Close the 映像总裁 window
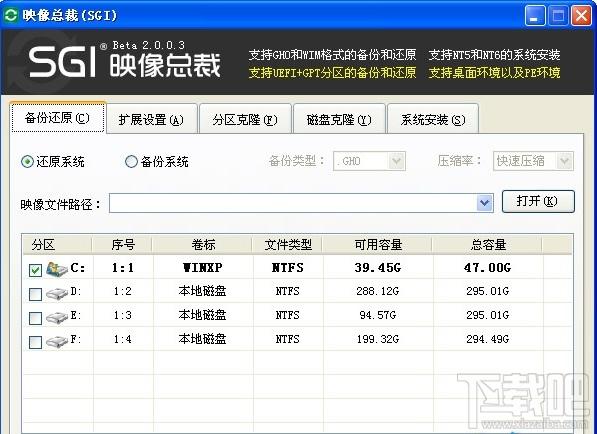This screenshot has width=597, height=434. tap(581, 16)
